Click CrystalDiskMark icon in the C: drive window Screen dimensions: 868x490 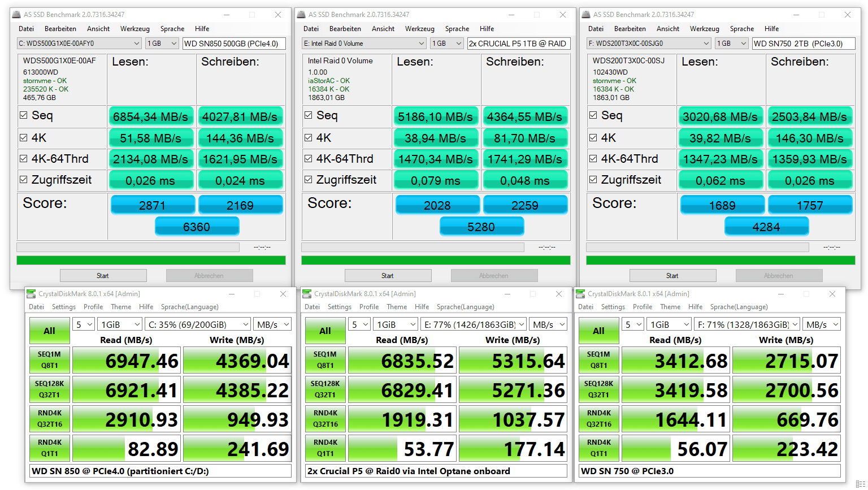coord(32,294)
